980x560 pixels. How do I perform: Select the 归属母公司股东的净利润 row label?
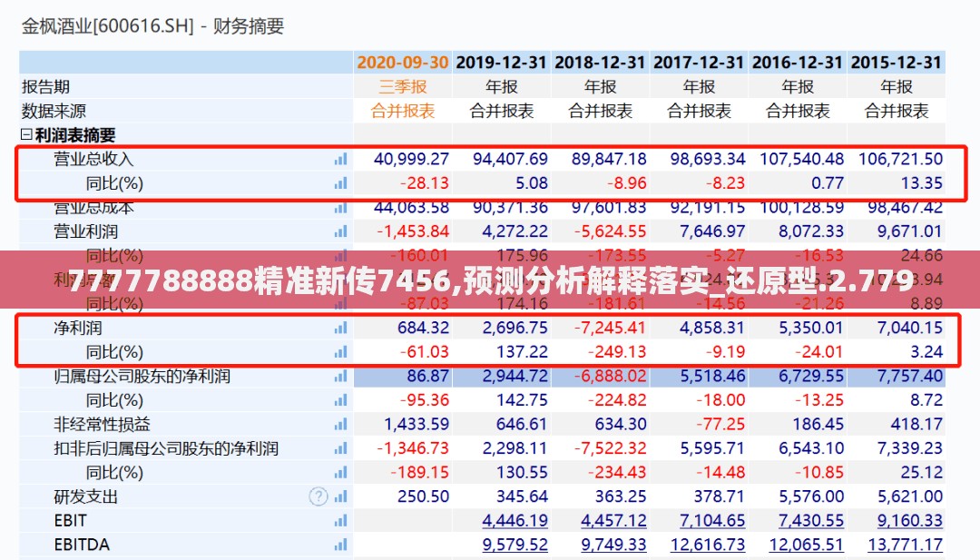[x=142, y=377]
